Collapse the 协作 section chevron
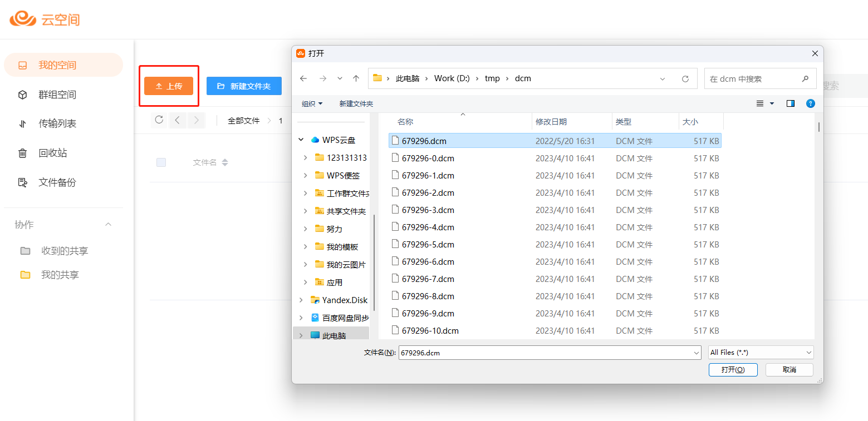The width and height of the screenshot is (868, 421). (x=109, y=225)
